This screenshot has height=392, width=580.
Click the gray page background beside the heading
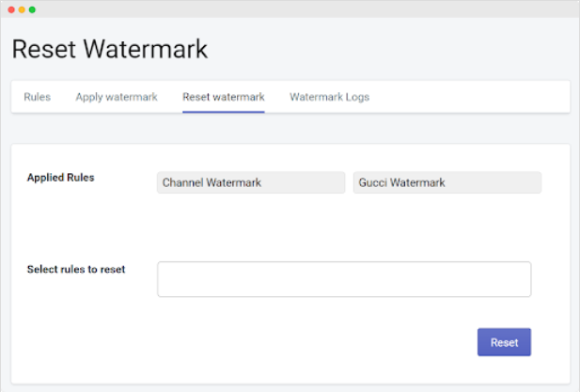tap(395, 49)
